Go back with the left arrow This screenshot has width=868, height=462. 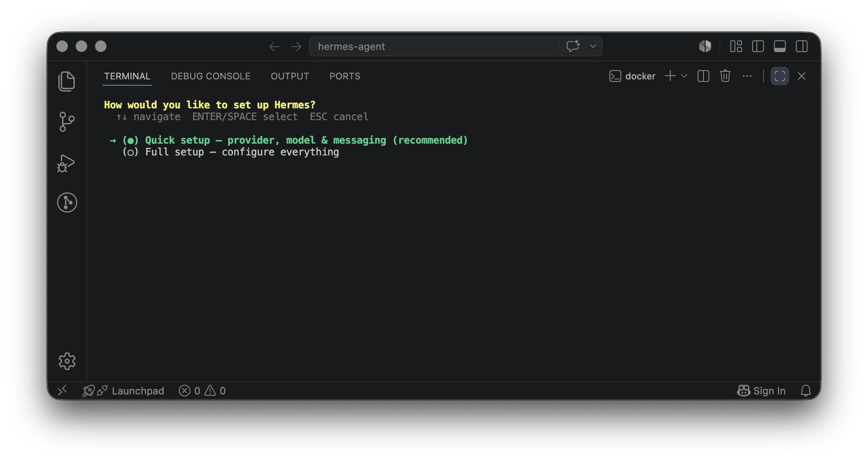pos(275,47)
